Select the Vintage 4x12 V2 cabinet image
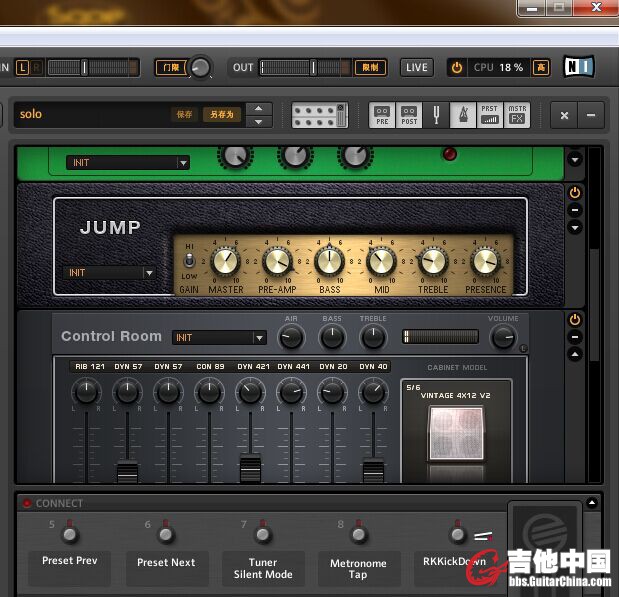Image resolution: width=619 pixels, height=597 pixels. tap(456, 434)
